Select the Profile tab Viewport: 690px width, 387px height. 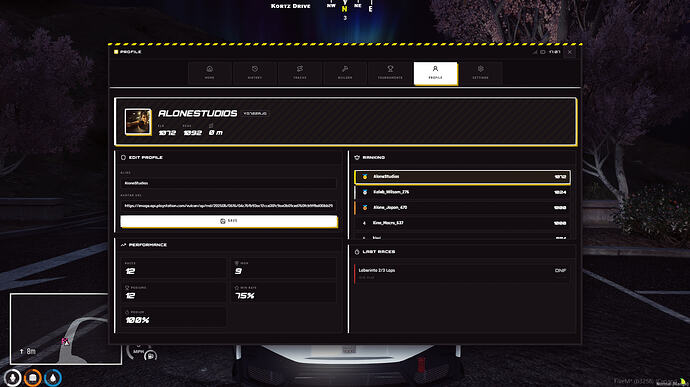(435, 73)
